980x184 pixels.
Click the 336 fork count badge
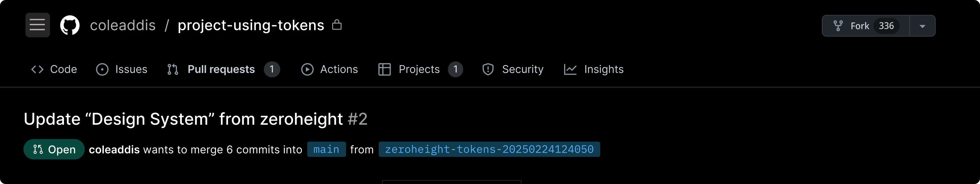[x=886, y=26]
